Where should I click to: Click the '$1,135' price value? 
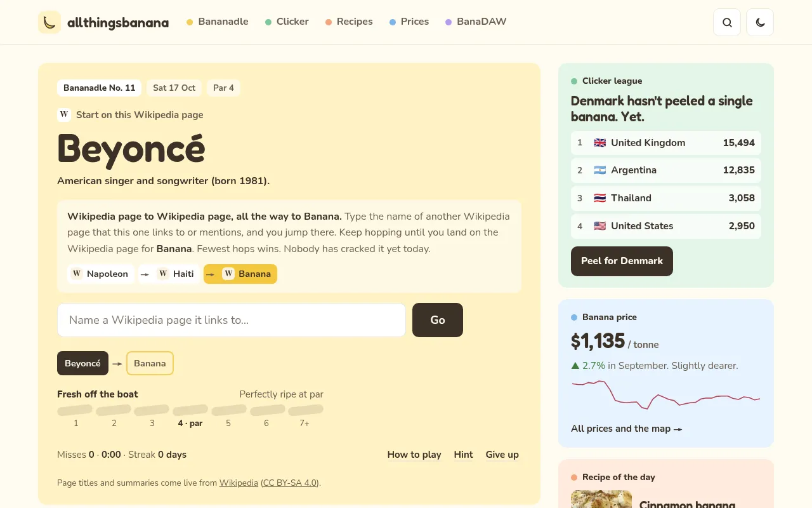598,342
